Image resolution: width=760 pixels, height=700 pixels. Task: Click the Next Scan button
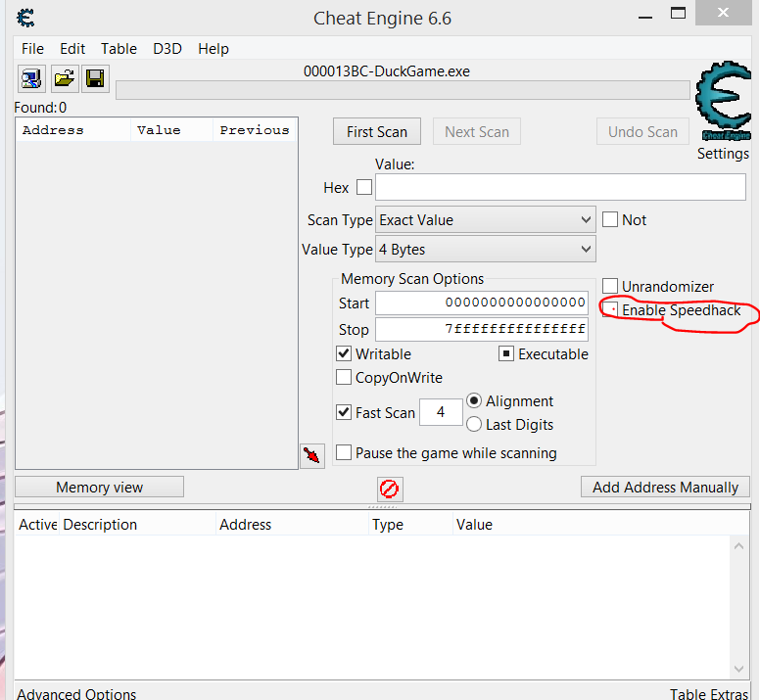point(477,131)
